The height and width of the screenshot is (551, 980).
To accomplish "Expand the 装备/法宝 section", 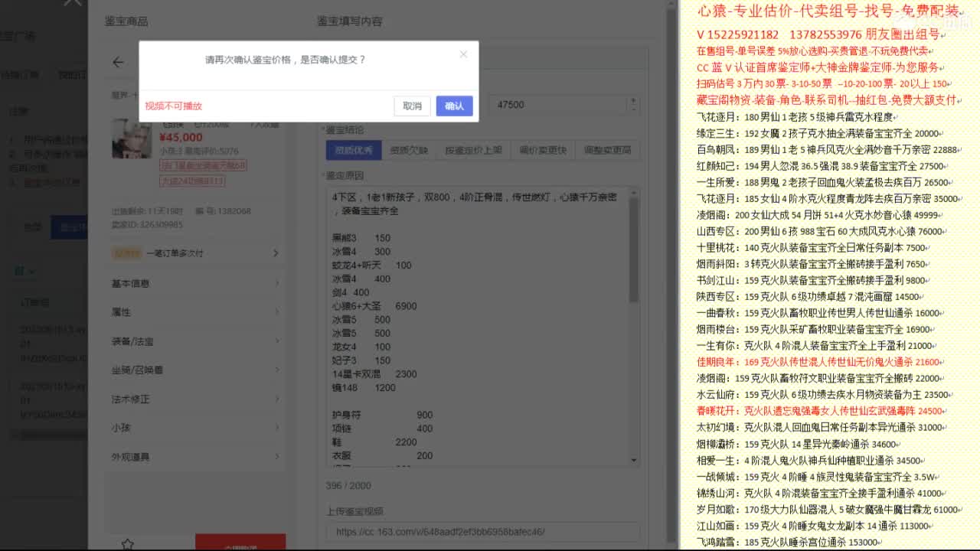I will 195,341.
